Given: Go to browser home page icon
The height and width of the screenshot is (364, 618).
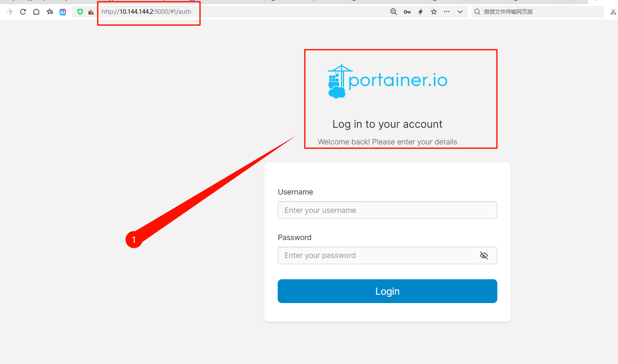Looking at the screenshot, I should point(36,12).
